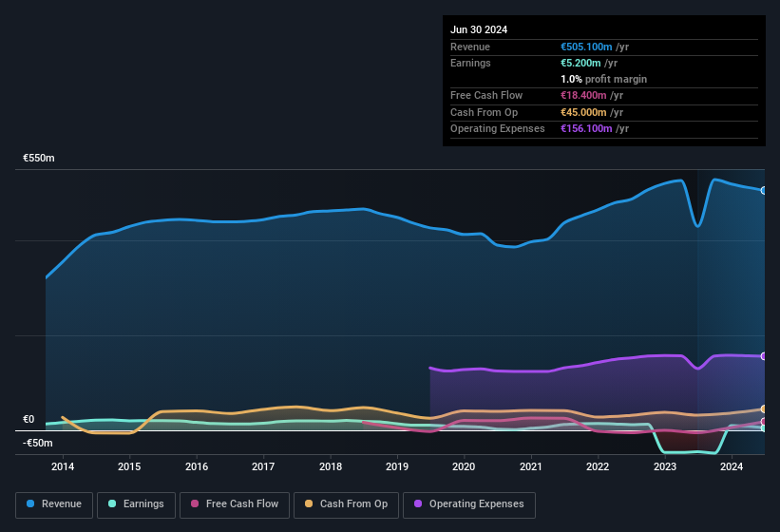Image resolution: width=780 pixels, height=532 pixels.
Task: Toggle the Operating Expenses legend button
Action: pos(469,504)
